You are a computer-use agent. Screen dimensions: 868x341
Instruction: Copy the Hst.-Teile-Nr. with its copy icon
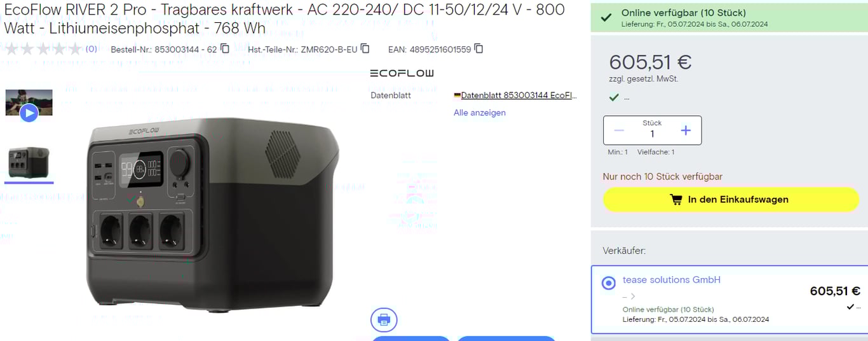coord(365,49)
